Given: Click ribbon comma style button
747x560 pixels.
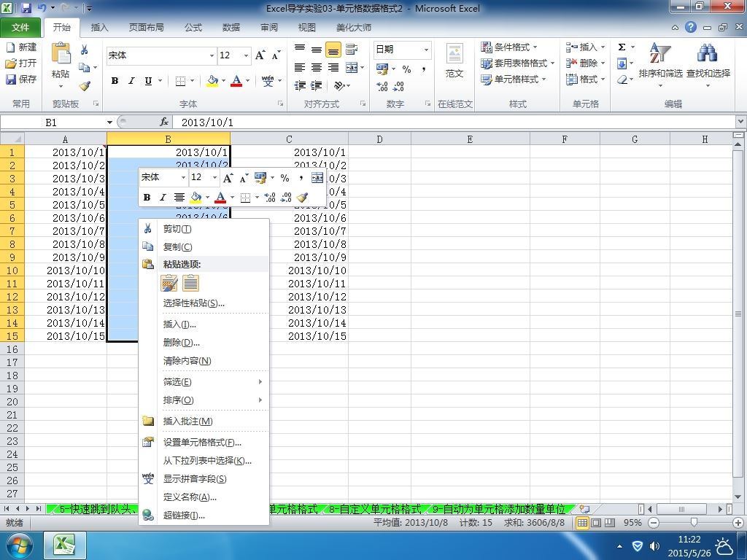Looking at the screenshot, I should click(424, 69).
